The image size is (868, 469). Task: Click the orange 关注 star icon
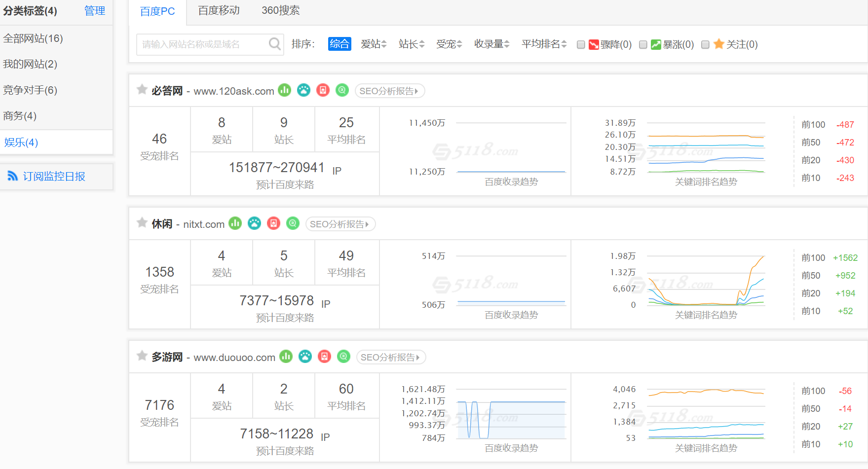719,44
